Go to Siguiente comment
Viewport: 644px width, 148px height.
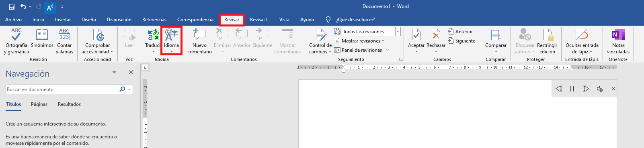tap(262, 39)
